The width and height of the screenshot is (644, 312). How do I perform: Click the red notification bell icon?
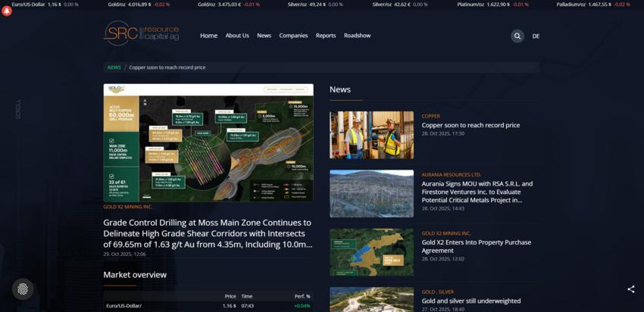(7, 11)
